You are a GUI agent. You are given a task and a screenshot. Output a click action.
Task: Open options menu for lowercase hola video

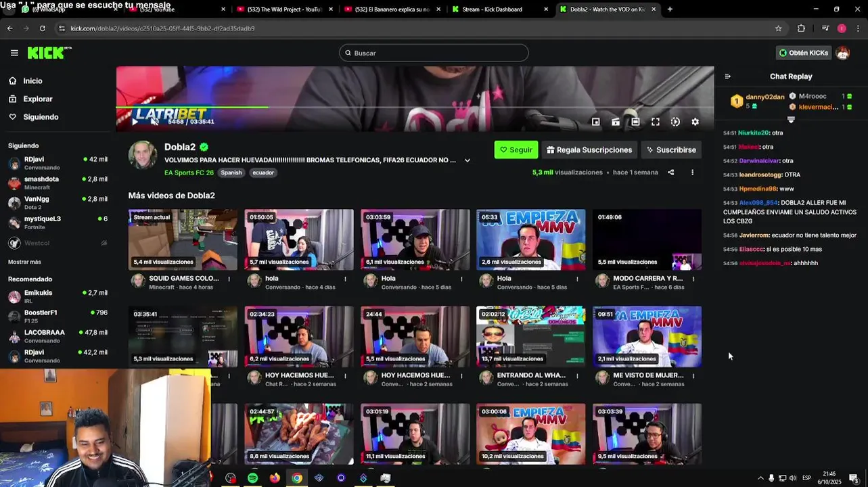tap(345, 279)
